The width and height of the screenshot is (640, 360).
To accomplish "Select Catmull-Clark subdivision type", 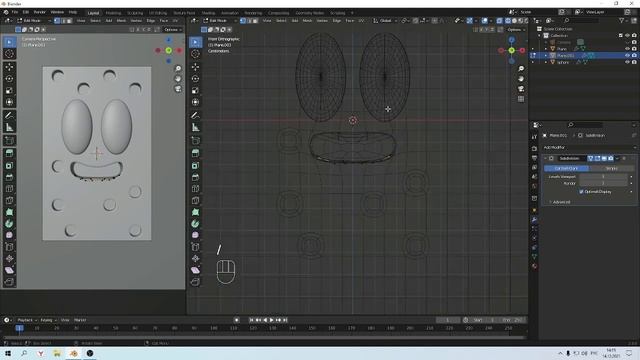I will coord(567,168).
